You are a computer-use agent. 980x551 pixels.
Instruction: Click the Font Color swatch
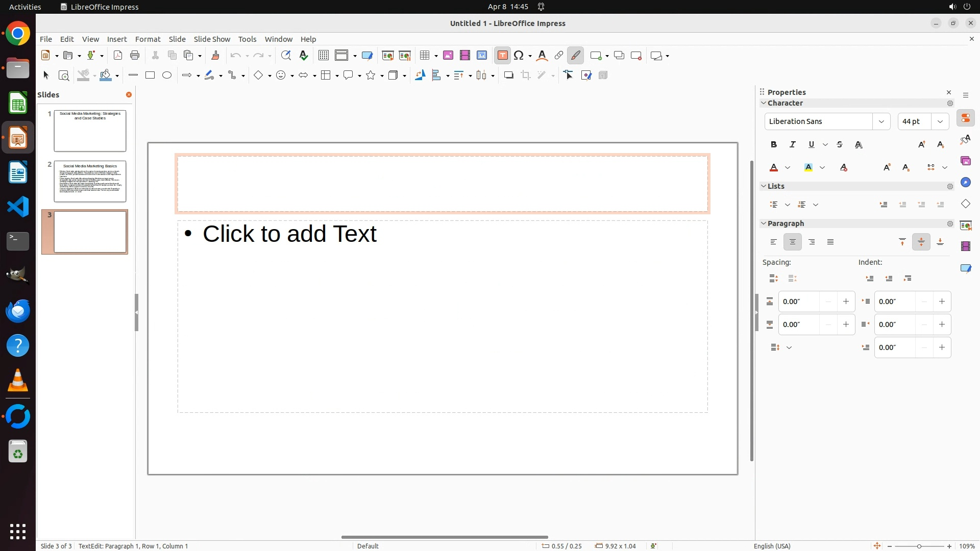(774, 168)
